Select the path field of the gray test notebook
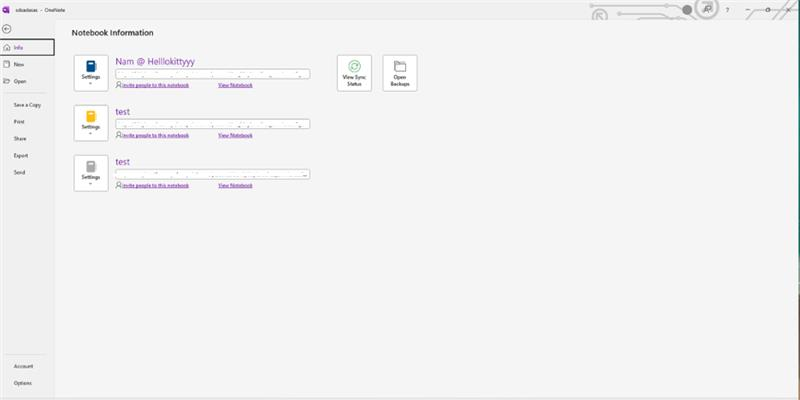Screen dimensions: 800x400 212,174
